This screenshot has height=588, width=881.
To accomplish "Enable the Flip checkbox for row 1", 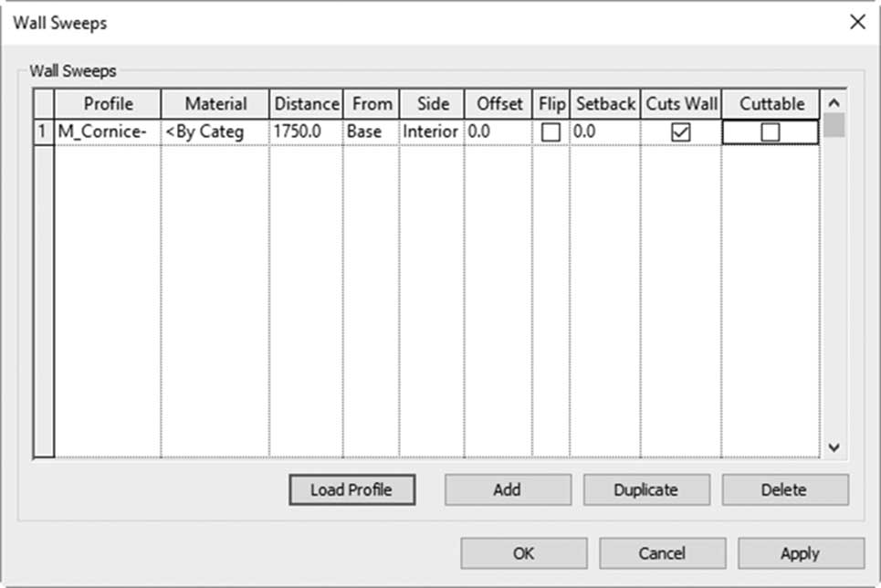I will pyautogui.click(x=551, y=132).
